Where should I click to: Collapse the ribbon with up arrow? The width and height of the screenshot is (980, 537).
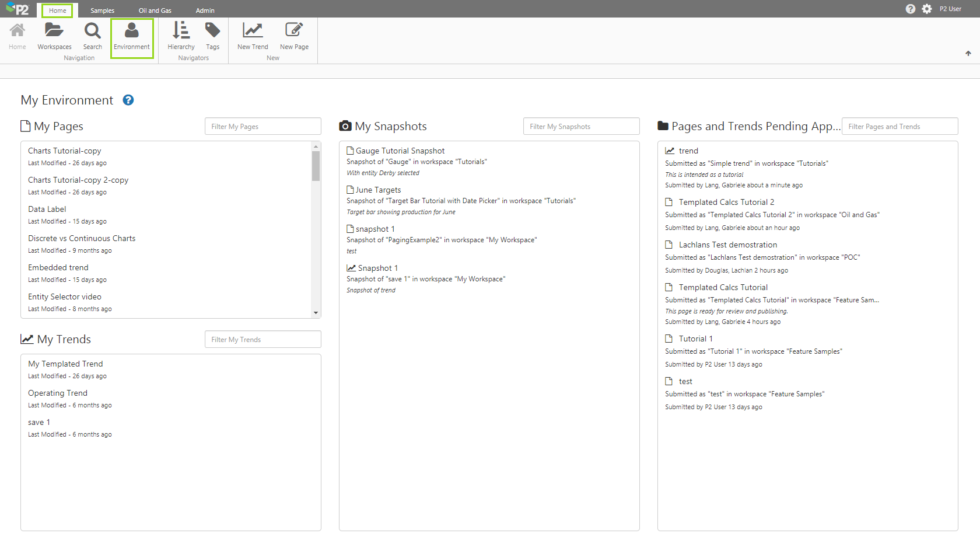968,54
